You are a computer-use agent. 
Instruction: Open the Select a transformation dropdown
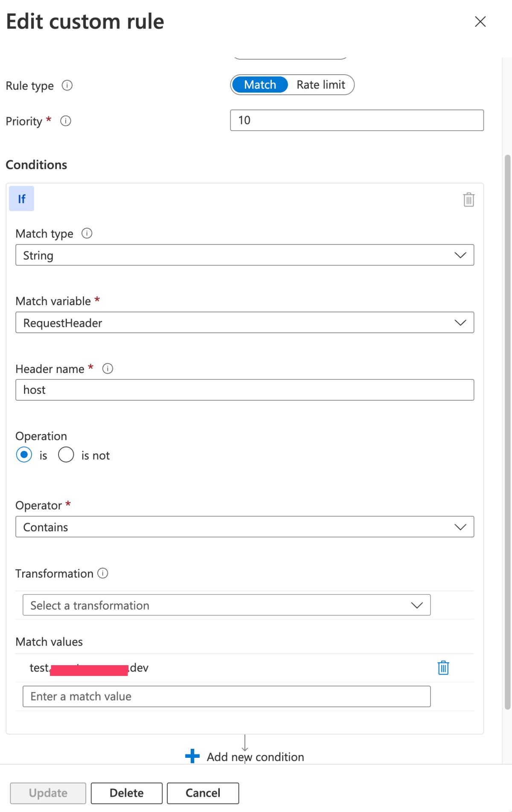click(x=226, y=605)
